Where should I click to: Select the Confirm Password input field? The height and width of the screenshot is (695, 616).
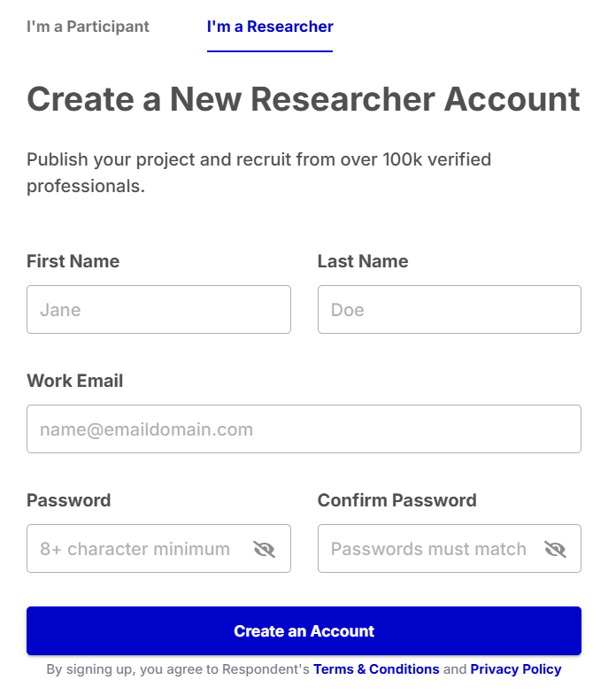[429, 549]
